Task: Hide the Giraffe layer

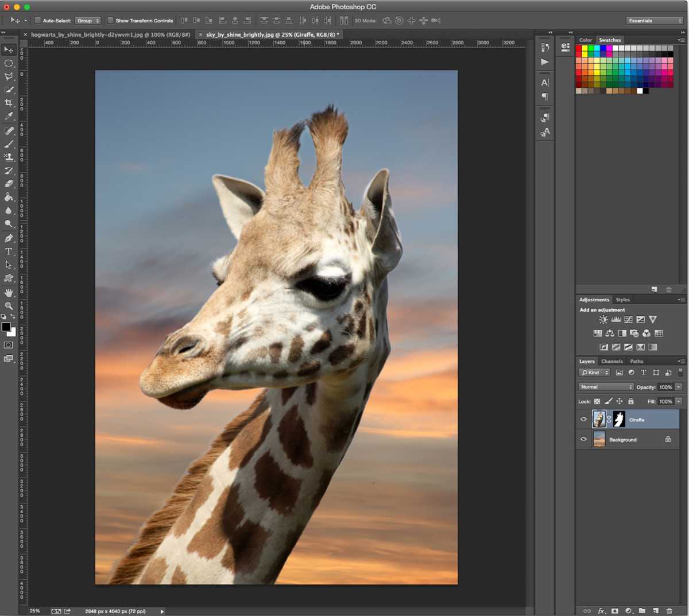Action: pos(583,420)
